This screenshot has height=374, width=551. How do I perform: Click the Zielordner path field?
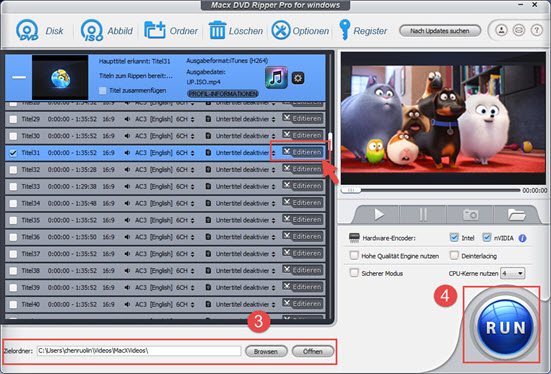139,351
